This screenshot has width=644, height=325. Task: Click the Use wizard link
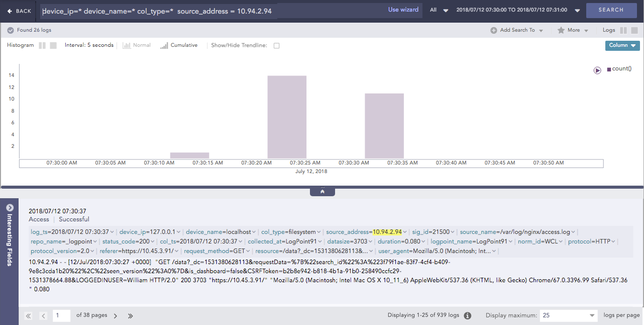pyautogui.click(x=403, y=10)
